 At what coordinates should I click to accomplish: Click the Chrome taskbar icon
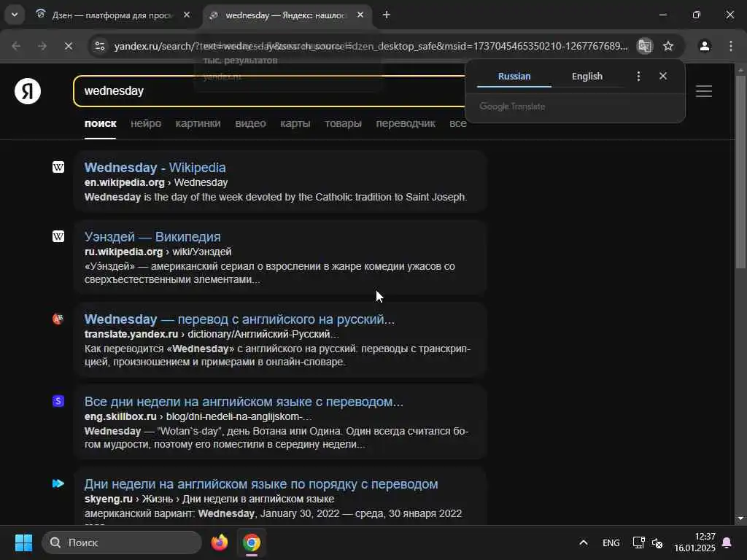coord(252,542)
